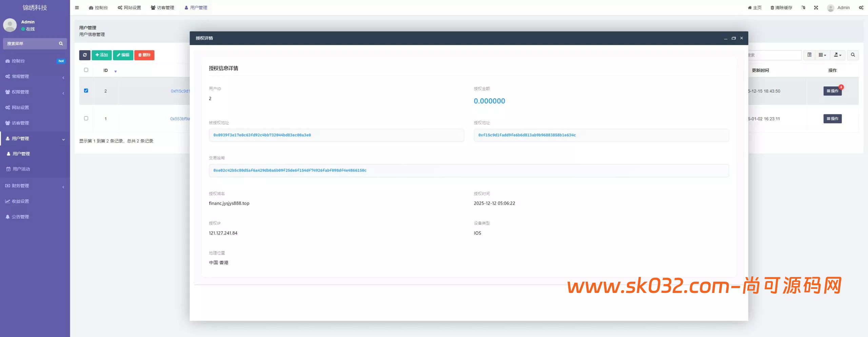Sort the ID column with its arrow

pos(115,71)
